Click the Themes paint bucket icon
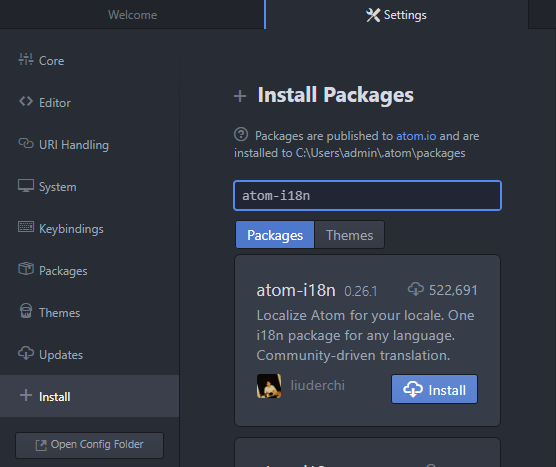Viewport: 556px width, 467px height. coord(26,311)
